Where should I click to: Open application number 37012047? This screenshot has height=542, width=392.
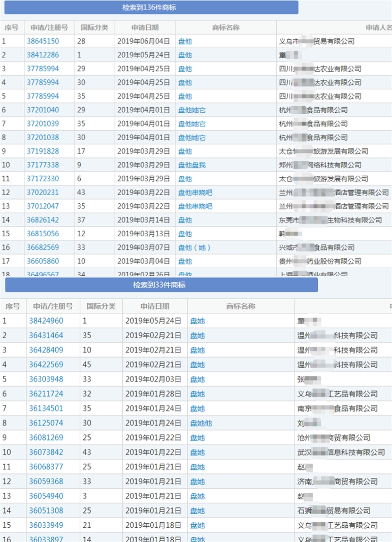(43, 206)
